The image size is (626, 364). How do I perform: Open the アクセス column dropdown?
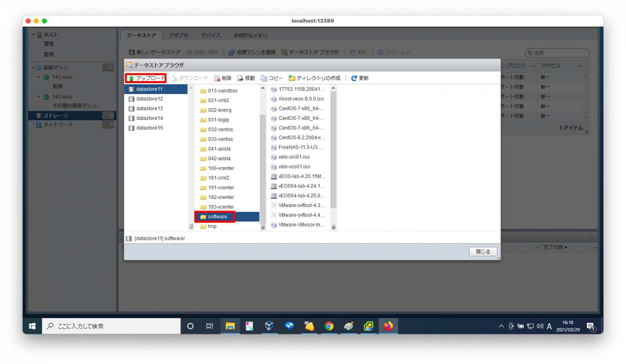(580, 65)
